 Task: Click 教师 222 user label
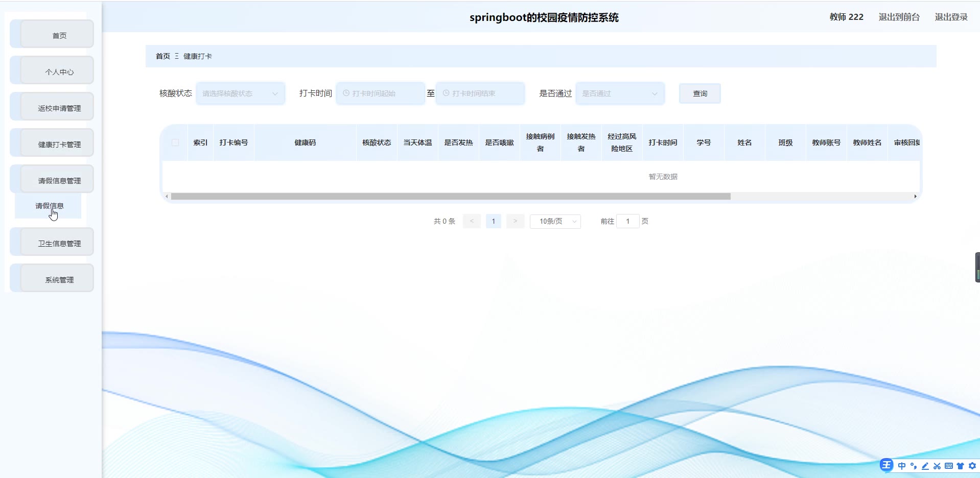(847, 17)
